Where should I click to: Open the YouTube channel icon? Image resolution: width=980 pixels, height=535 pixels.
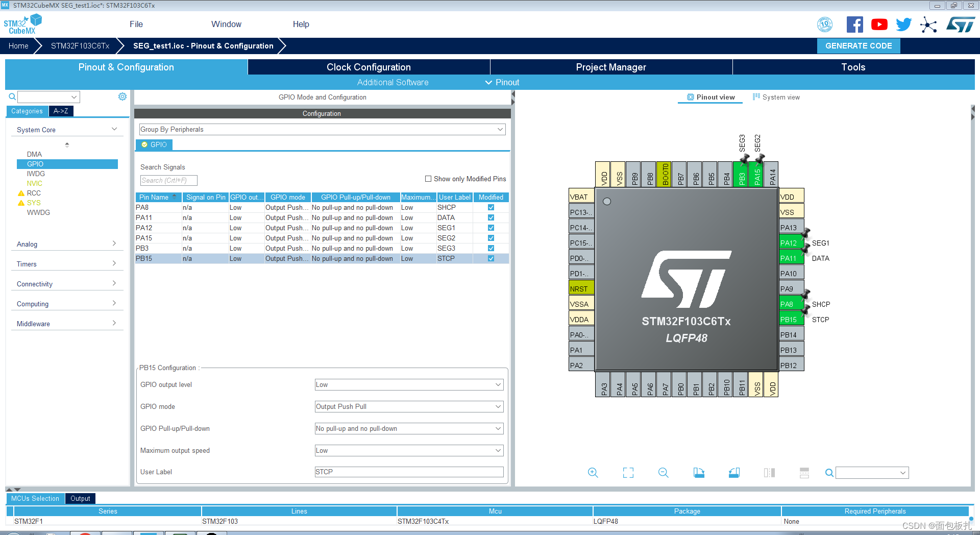879,25
